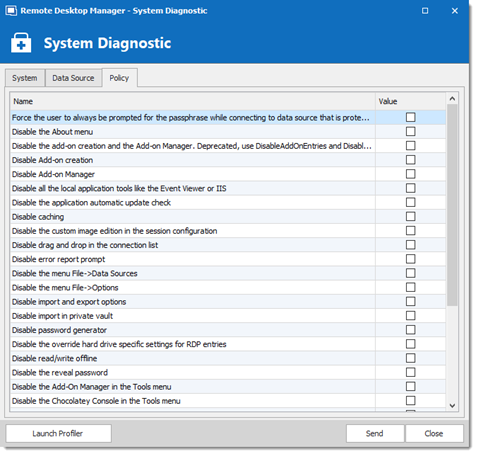Toggle checkbox for Disable the About menu

pyautogui.click(x=411, y=131)
